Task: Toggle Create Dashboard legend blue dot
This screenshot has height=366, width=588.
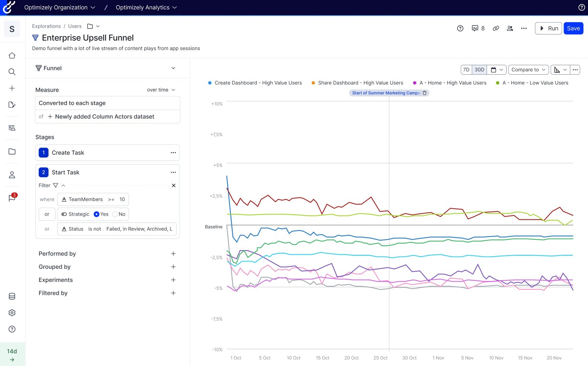Action: 210,83
